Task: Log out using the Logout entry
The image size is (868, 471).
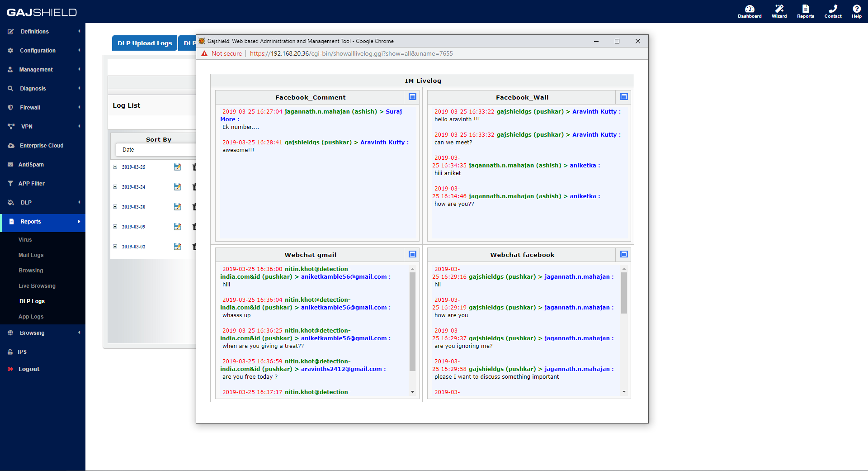Action: pyautogui.click(x=42, y=369)
